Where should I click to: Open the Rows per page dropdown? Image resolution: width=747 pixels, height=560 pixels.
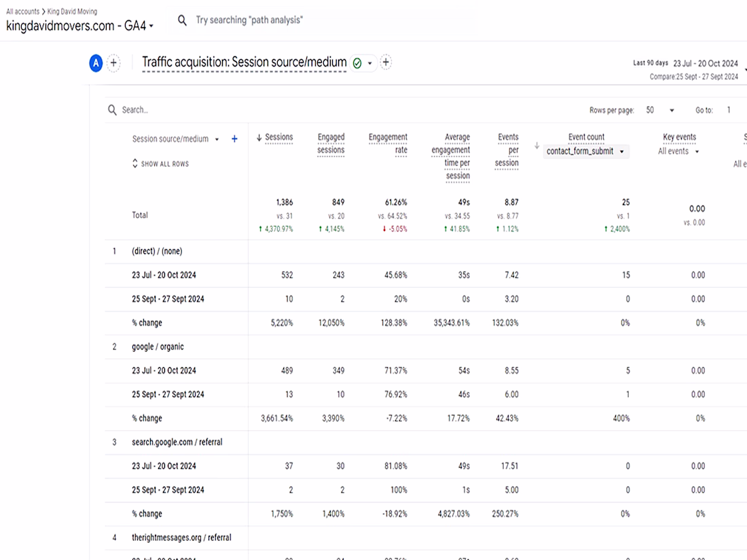click(660, 110)
